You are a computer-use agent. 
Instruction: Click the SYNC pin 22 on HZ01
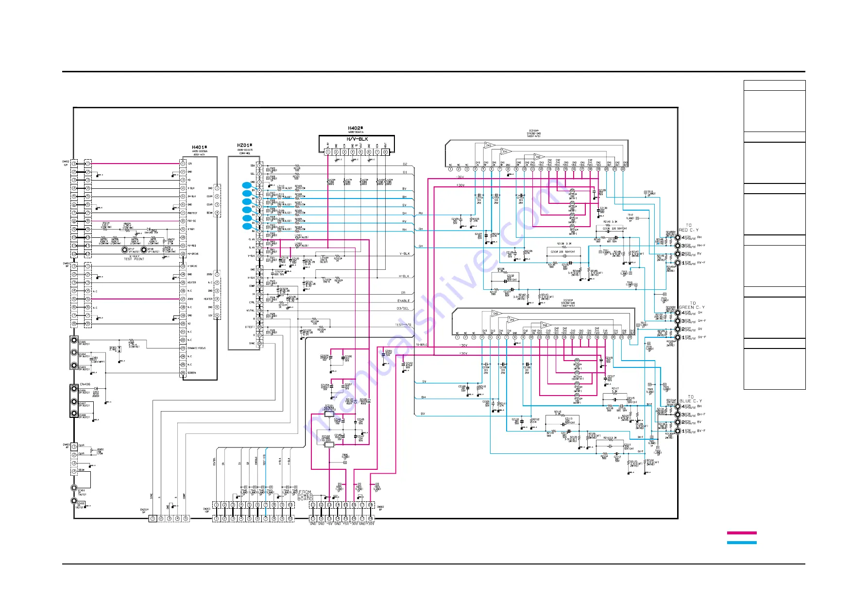click(x=260, y=344)
